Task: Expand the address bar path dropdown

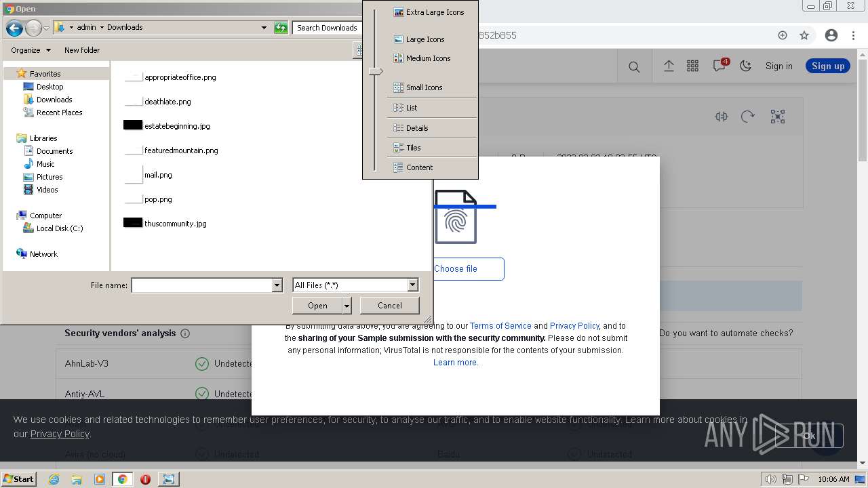Action: coord(264,28)
